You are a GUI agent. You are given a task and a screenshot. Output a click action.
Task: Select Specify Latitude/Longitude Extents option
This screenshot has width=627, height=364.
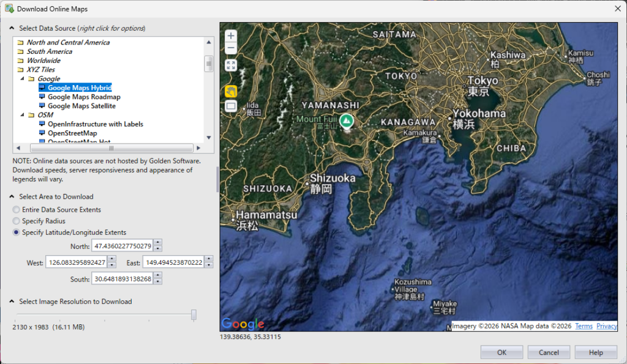(x=16, y=232)
